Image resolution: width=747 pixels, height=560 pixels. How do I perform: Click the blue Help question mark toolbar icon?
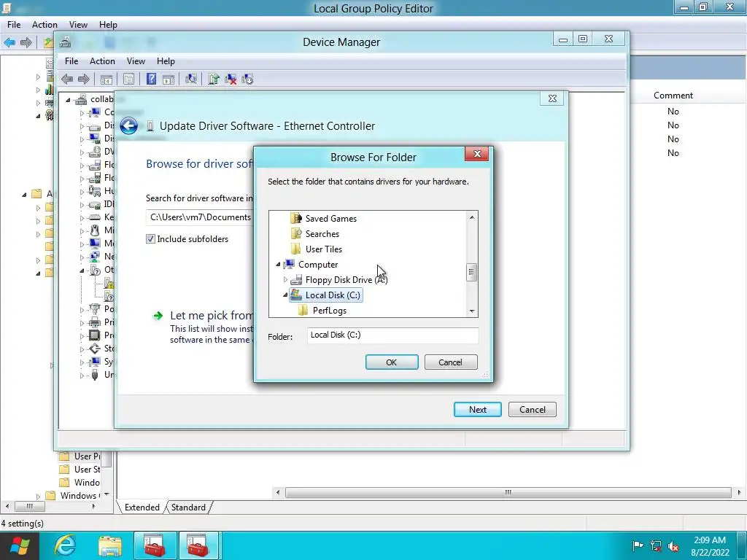pos(151,79)
